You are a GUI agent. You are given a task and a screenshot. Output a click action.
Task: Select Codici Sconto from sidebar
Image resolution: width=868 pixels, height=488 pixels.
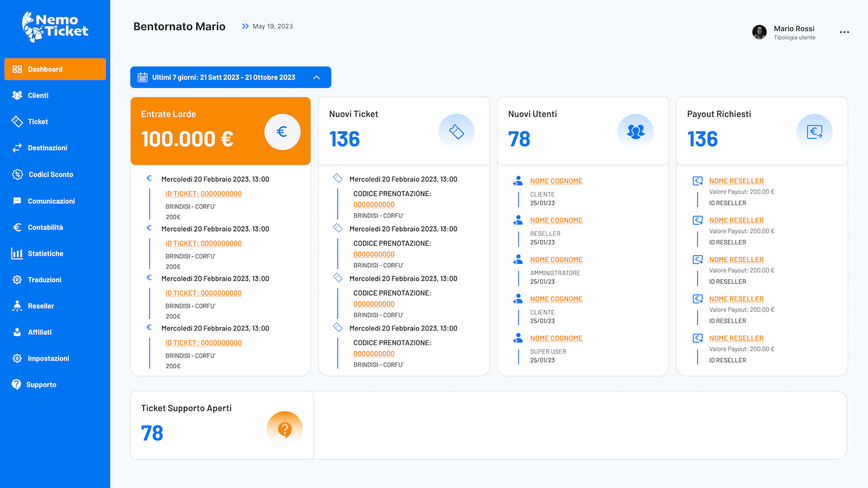pos(51,174)
